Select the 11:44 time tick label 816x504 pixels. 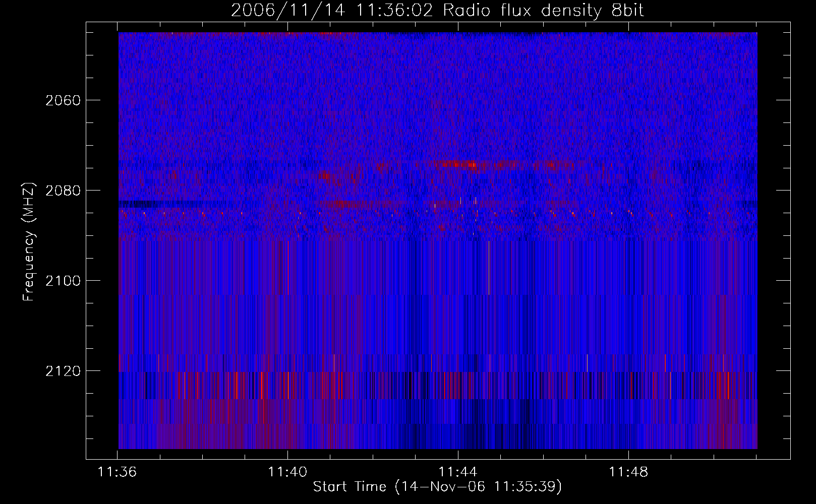458,472
